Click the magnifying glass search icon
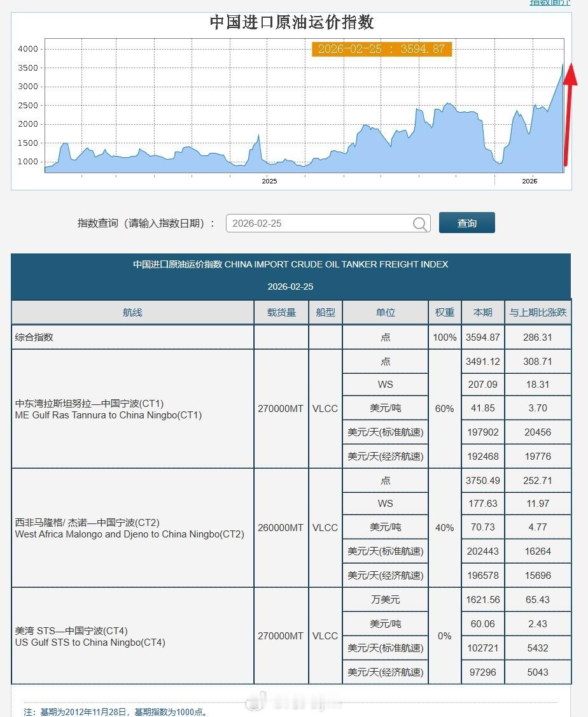Viewport: 588px width, 717px height. click(x=420, y=224)
